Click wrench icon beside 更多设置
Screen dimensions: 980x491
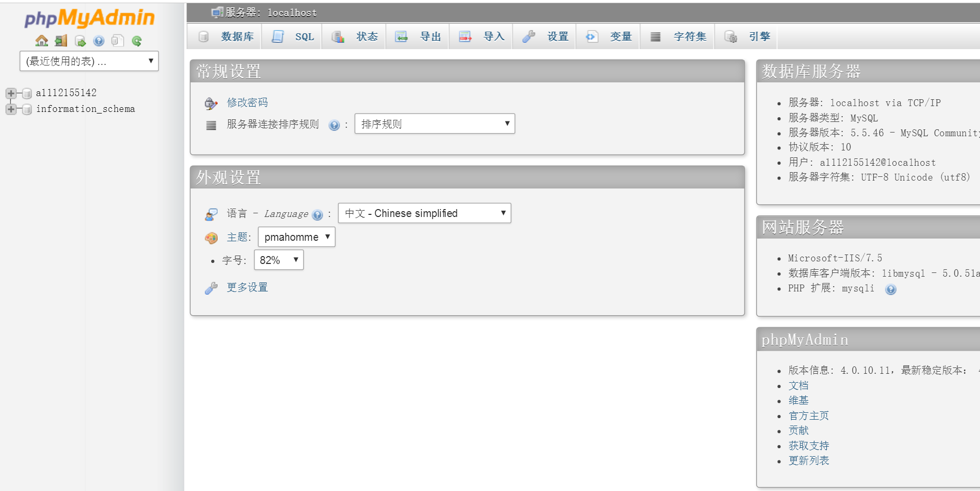(x=211, y=288)
